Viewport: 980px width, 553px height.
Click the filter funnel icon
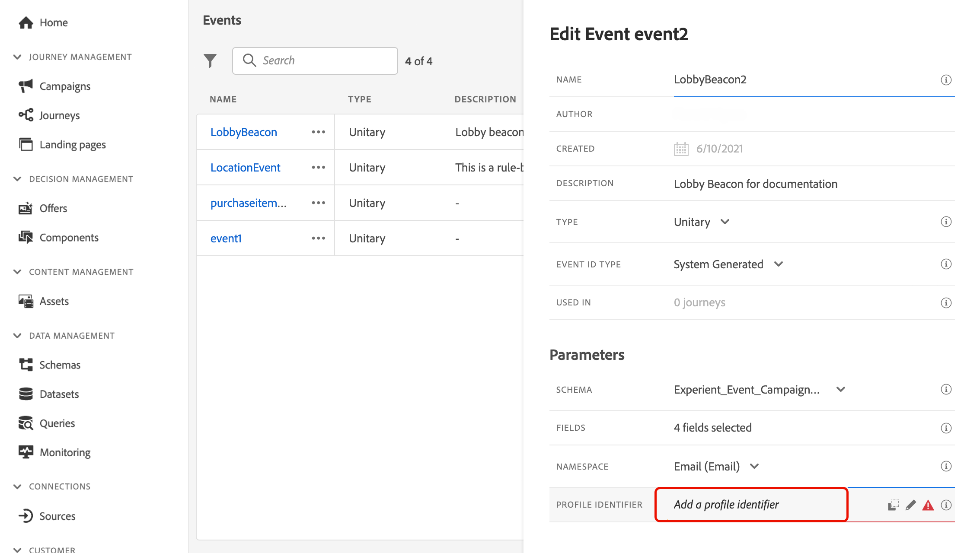tap(210, 61)
